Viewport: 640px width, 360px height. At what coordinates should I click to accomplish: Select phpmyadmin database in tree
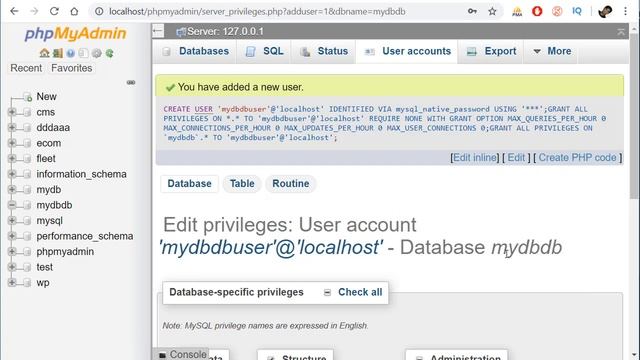point(65,252)
